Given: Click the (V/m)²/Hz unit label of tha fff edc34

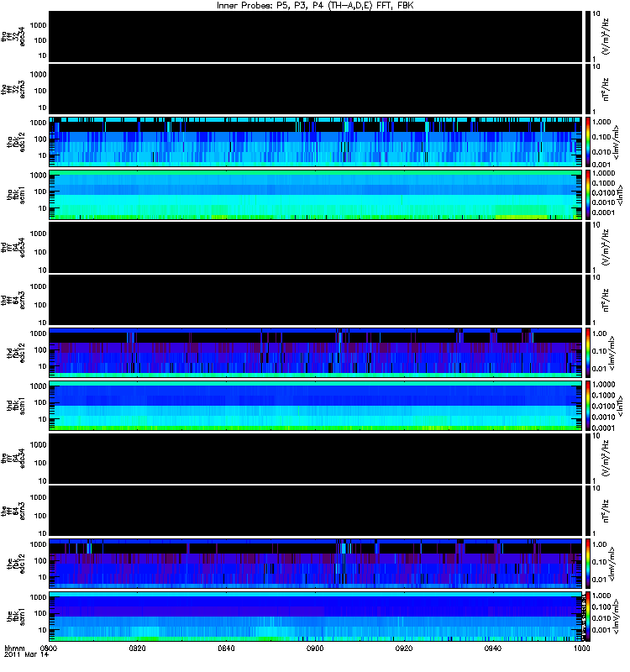Looking at the screenshot, I should point(606,36).
